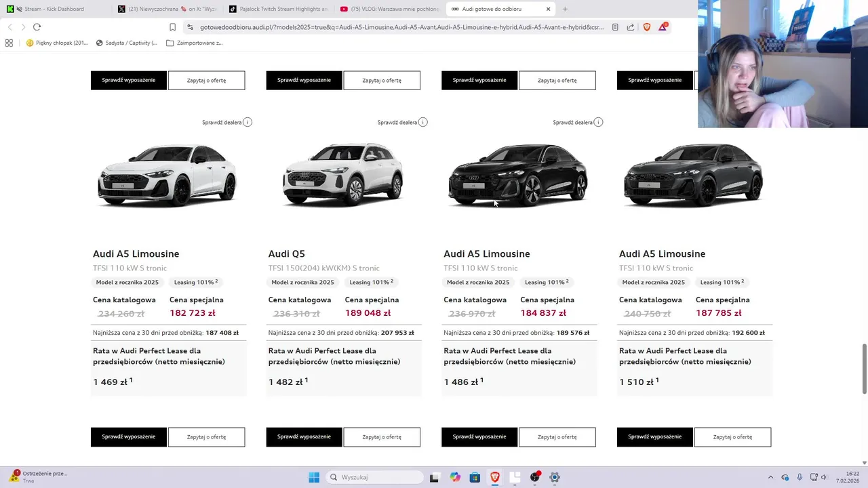The height and width of the screenshot is (488, 868).
Task: Show dealer info icon for black A5 Limousine
Action: coord(598,122)
